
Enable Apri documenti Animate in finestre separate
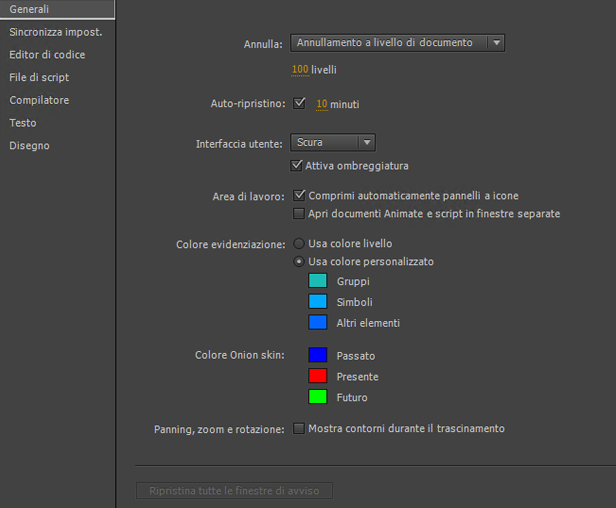click(299, 214)
